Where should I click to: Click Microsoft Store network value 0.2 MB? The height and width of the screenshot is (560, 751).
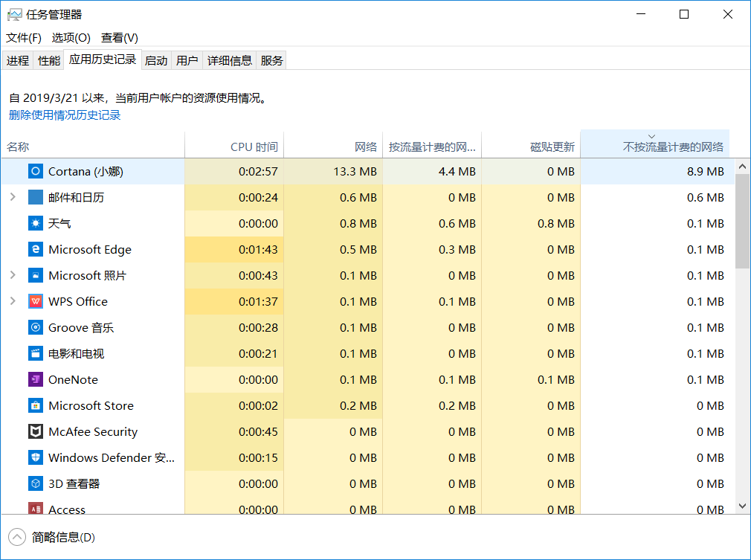[x=358, y=406]
